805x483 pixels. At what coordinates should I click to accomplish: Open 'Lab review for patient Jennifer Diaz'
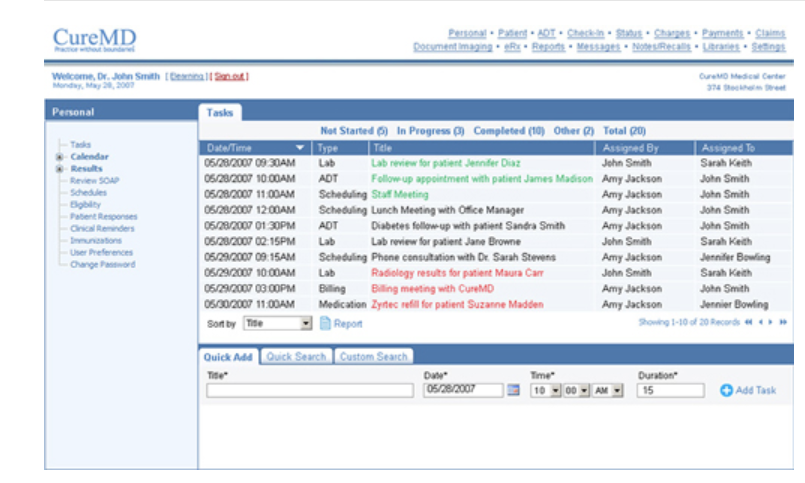pos(446,163)
